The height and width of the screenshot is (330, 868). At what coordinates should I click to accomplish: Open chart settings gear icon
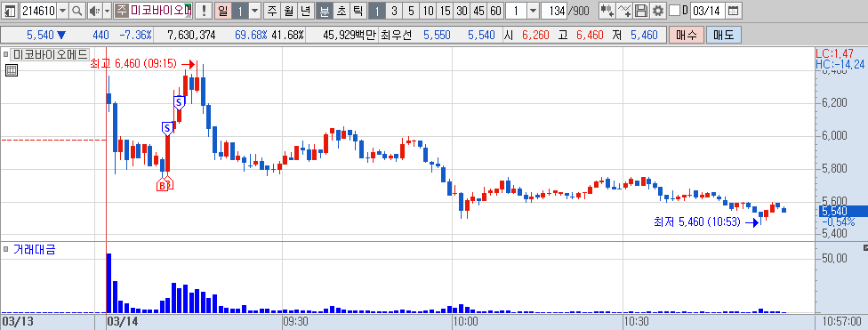[657, 10]
